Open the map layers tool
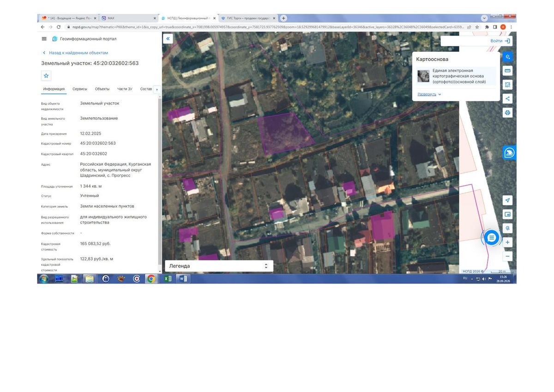This screenshot has height=392, width=554. [x=507, y=57]
